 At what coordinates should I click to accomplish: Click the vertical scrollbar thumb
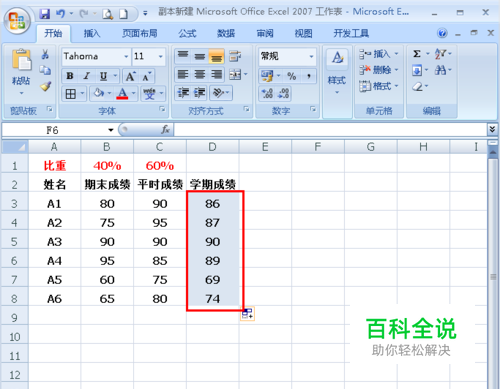coord(493,277)
